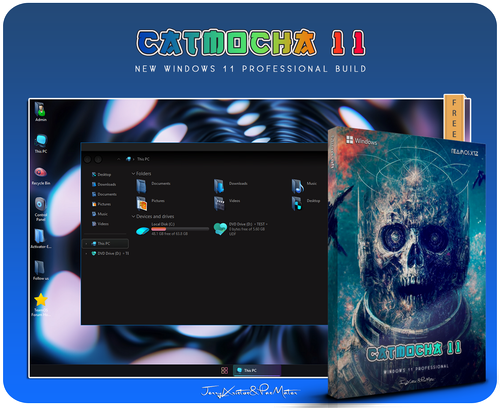The height and width of the screenshot is (408, 500).
Task: Open the Videos folder in Folders section
Action: point(227,203)
